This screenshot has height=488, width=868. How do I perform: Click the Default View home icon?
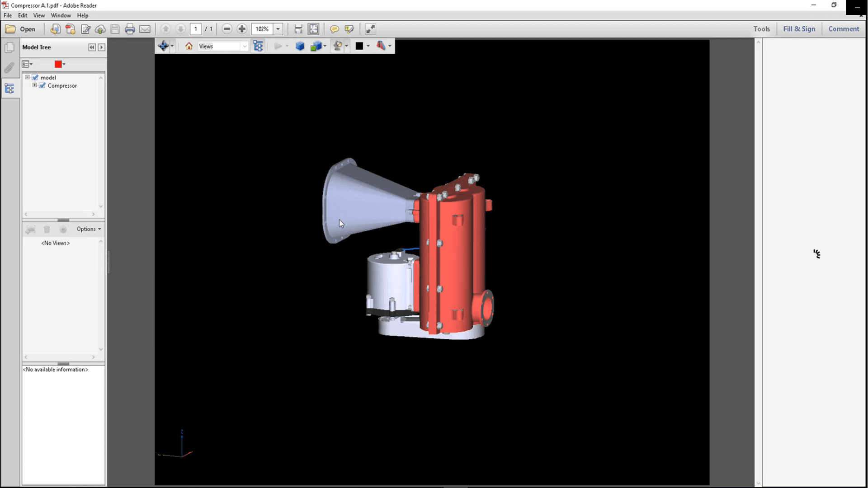pyautogui.click(x=189, y=46)
